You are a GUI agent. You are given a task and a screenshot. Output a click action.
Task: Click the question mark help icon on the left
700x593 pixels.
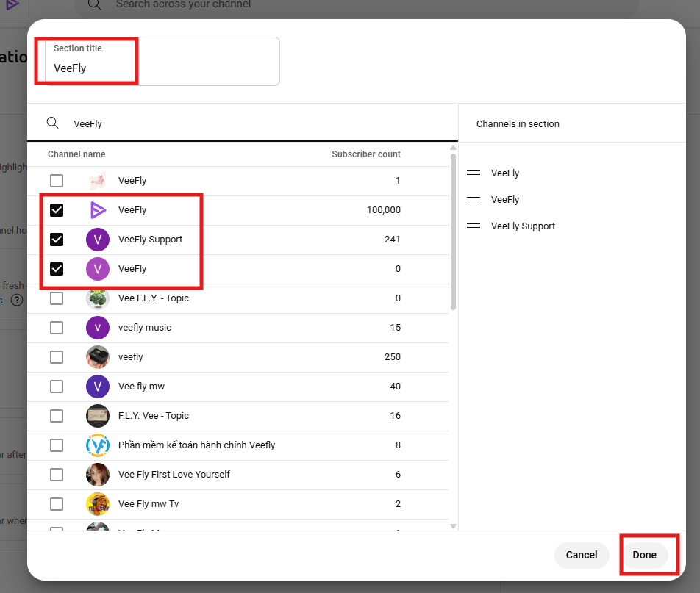[16, 300]
